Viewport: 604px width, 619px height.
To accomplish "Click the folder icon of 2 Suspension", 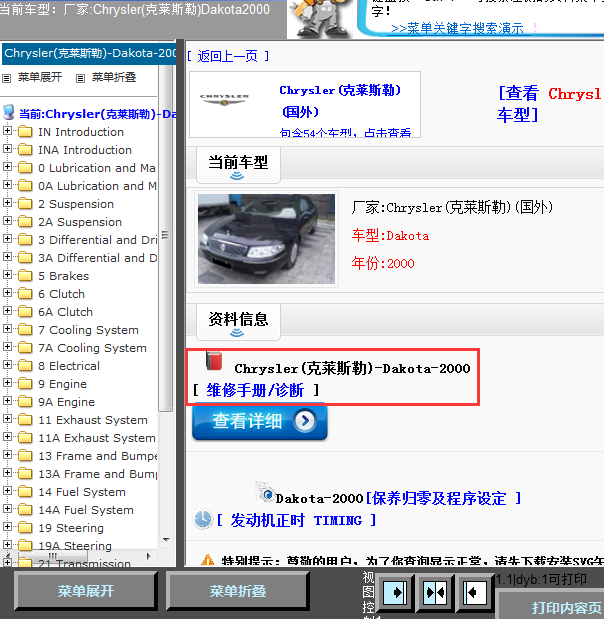I will click(25, 204).
